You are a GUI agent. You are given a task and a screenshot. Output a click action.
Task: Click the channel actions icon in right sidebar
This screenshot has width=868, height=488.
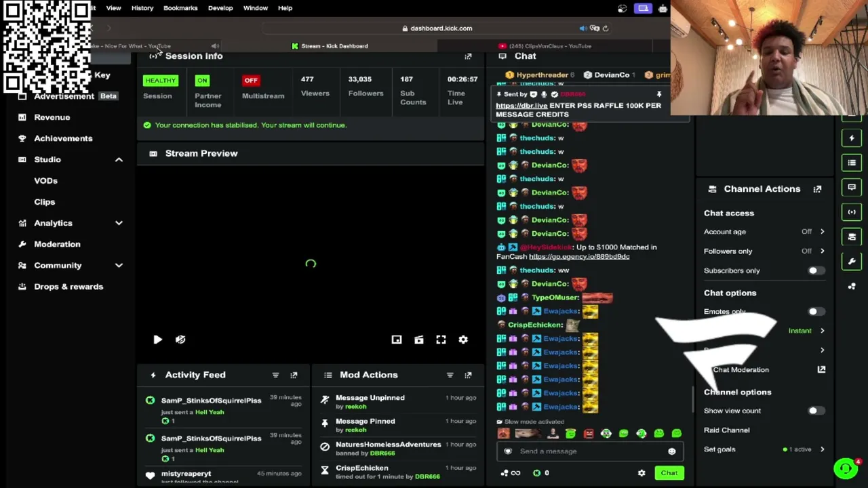[x=852, y=237]
